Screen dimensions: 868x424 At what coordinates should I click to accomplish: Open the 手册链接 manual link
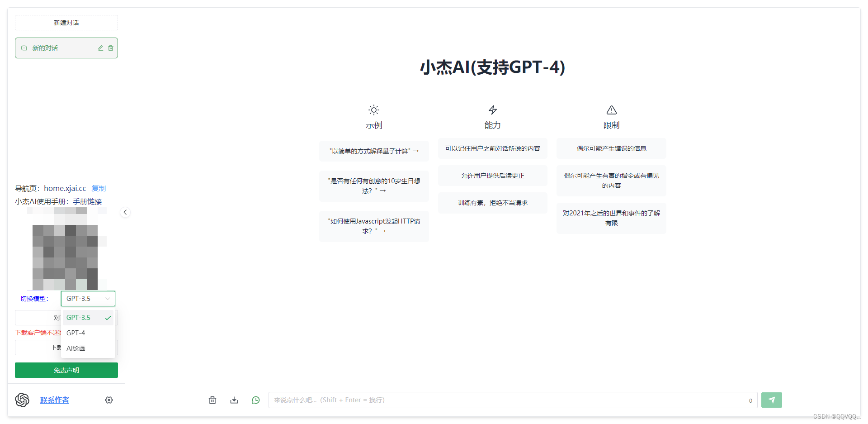[87, 201]
